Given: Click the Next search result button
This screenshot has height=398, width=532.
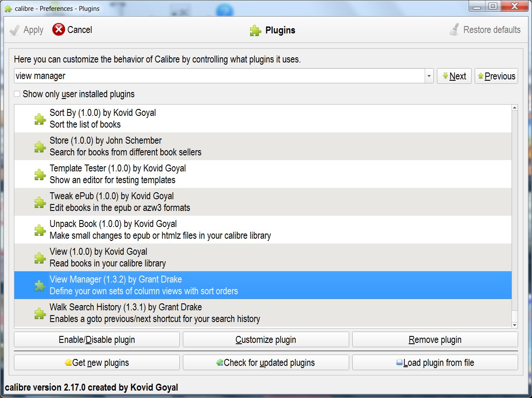Looking at the screenshot, I should pyautogui.click(x=454, y=76).
